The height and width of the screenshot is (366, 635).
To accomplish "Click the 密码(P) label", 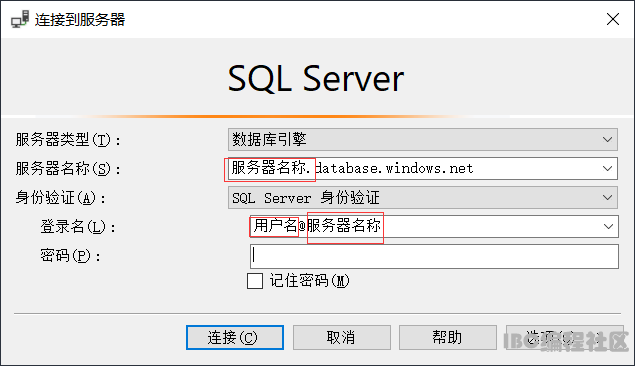I will point(70,256).
